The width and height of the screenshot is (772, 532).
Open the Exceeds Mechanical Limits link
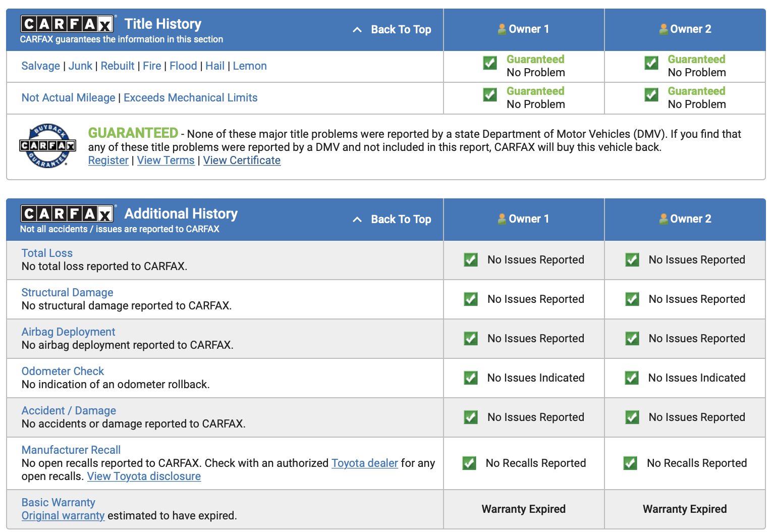(x=191, y=98)
